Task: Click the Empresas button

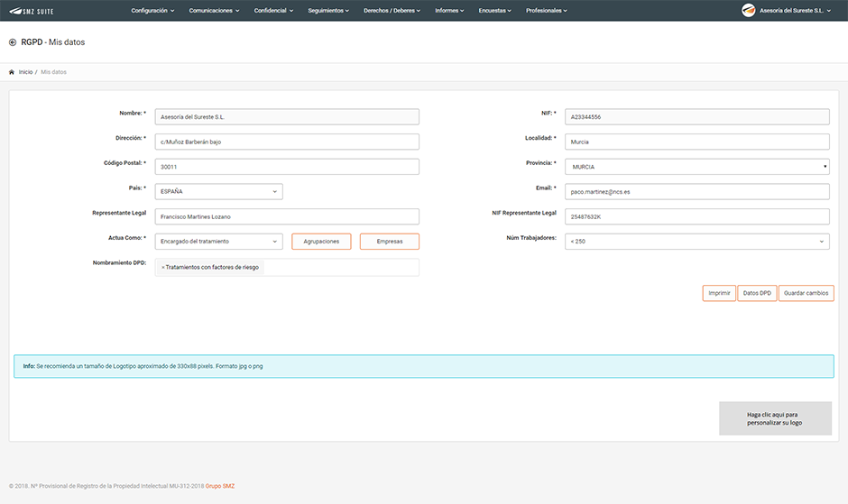Action: [390, 242]
